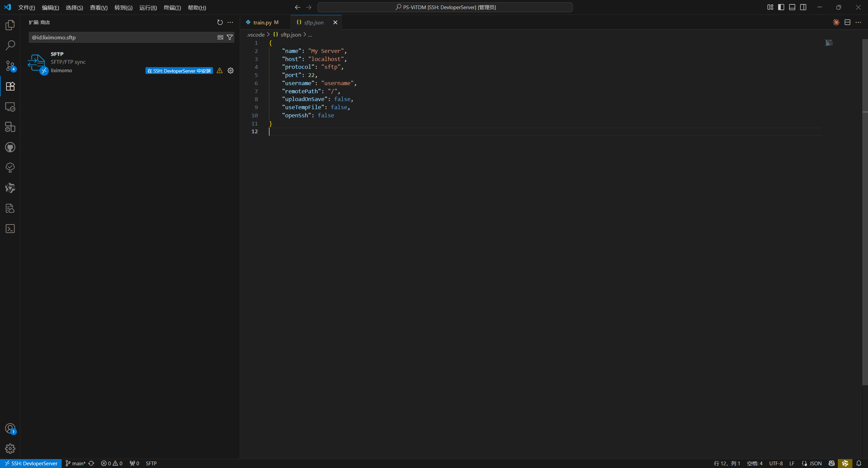The height and width of the screenshot is (468, 868).
Task: Open the GitHub view in activity bar
Action: [x=10, y=147]
